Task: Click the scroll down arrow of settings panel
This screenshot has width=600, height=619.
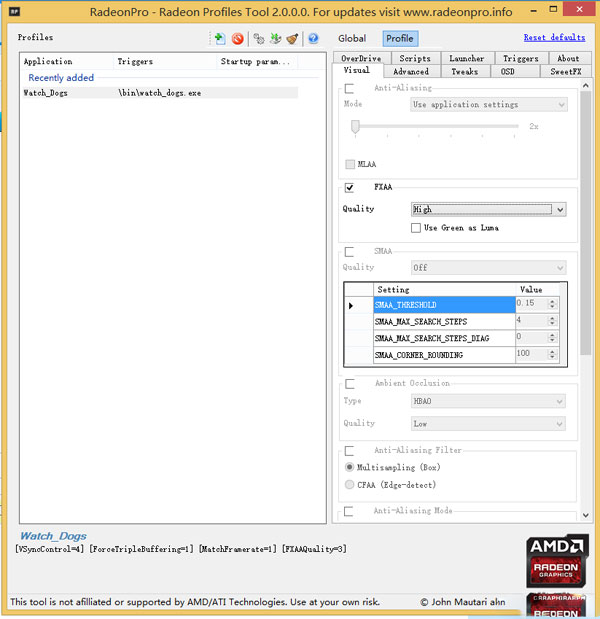Action: click(585, 515)
